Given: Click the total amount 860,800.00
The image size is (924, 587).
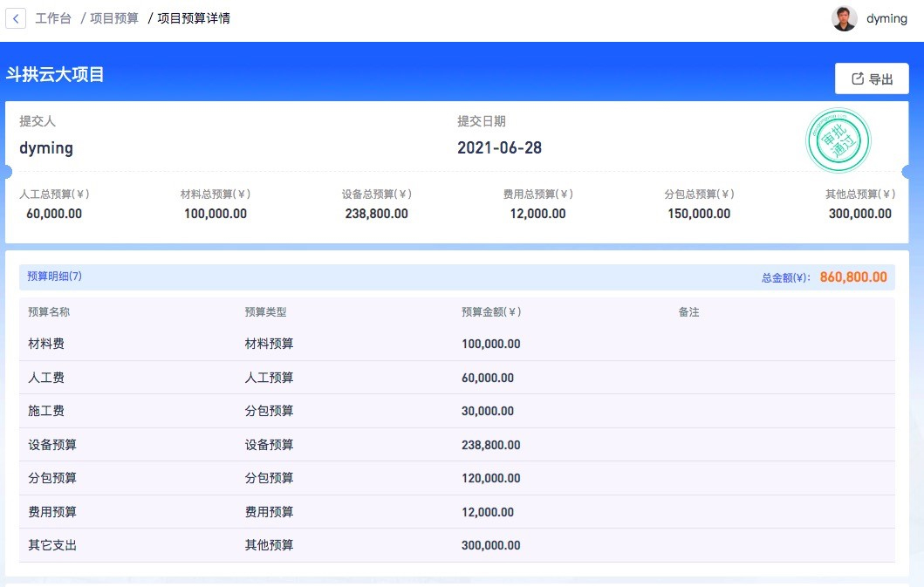Looking at the screenshot, I should click(x=853, y=277).
